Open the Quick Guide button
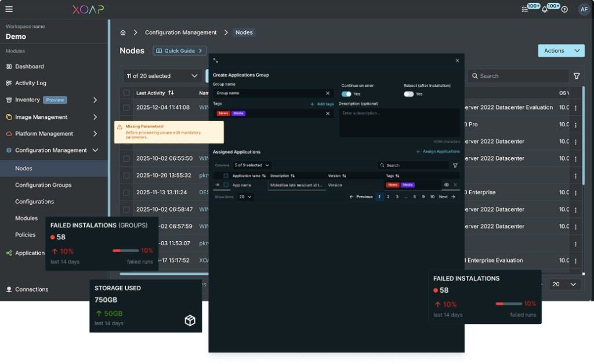 click(x=179, y=50)
